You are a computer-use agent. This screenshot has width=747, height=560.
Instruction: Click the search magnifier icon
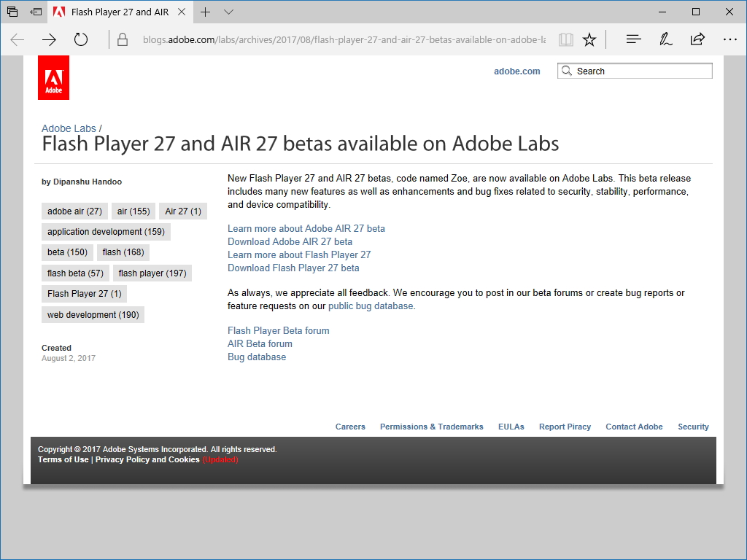(x=566, y=71)
